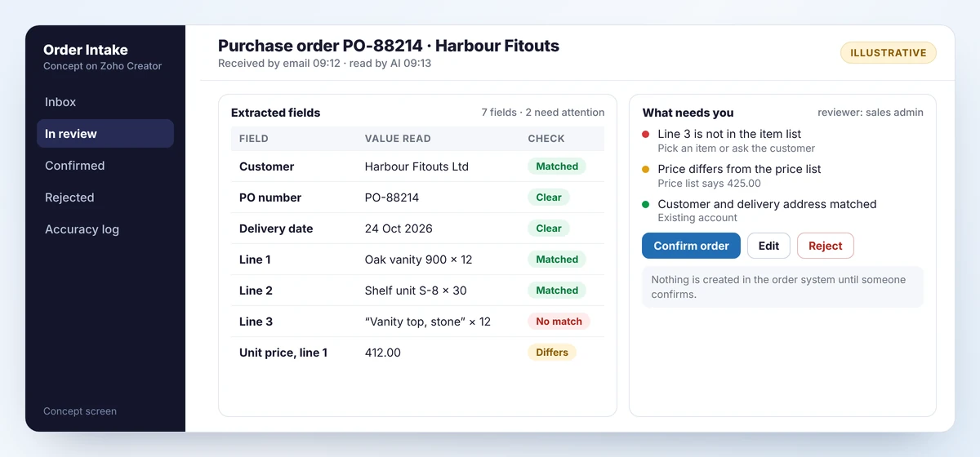Screen dimensions: 980x457
Task: Click the Differs badge for unit price
Action: coord(552,353)
